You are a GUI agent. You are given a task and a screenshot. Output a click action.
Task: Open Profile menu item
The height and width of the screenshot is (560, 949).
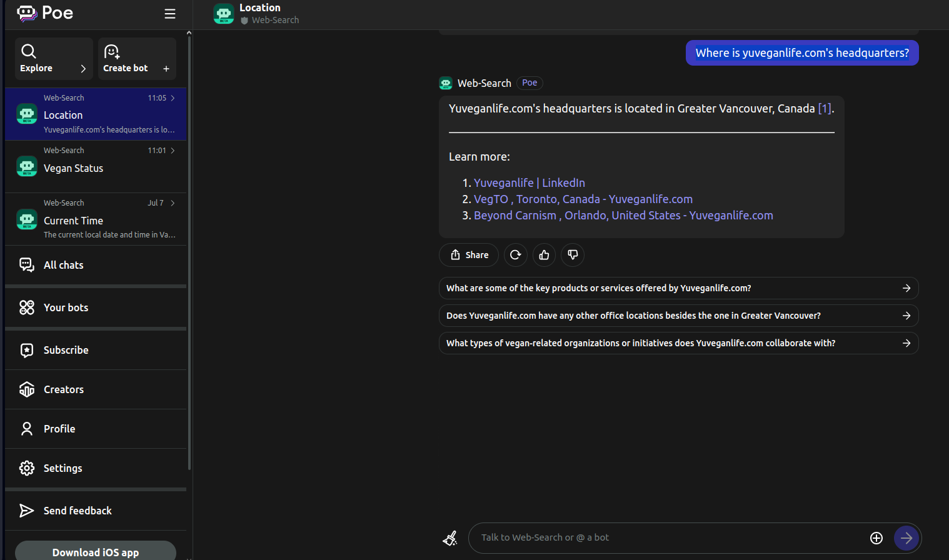pos(96,429)
